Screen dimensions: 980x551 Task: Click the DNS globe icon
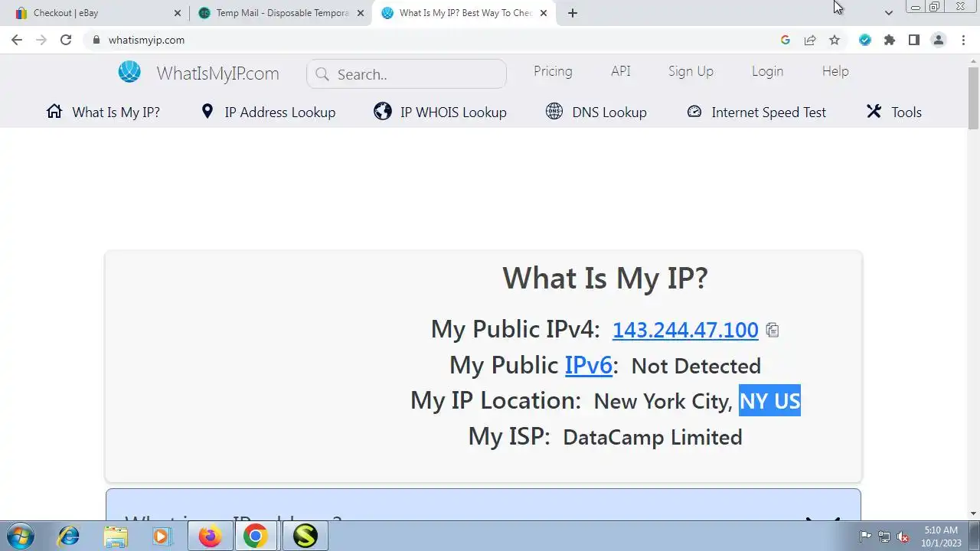click(554, 112)
